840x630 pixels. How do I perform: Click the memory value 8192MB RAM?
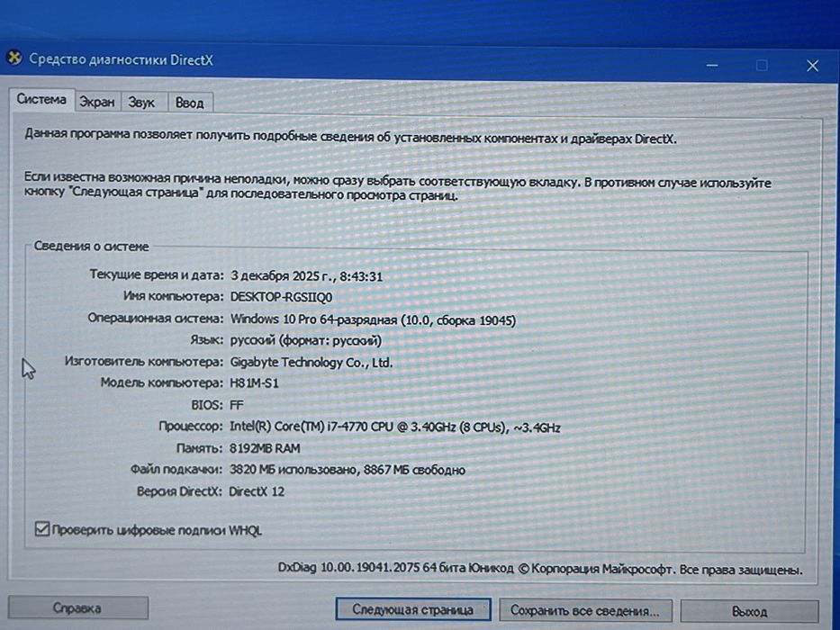click(x=265, y=448)
